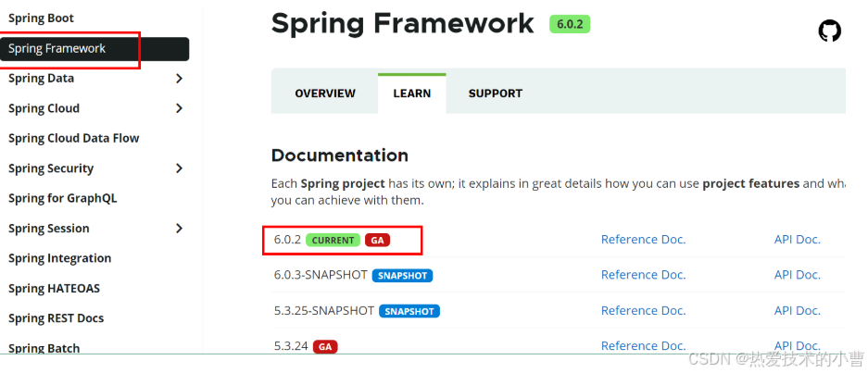Open Reference Doc. for version 5.3.24
This screenshot has width=868, height=373.
coord(643,346)
